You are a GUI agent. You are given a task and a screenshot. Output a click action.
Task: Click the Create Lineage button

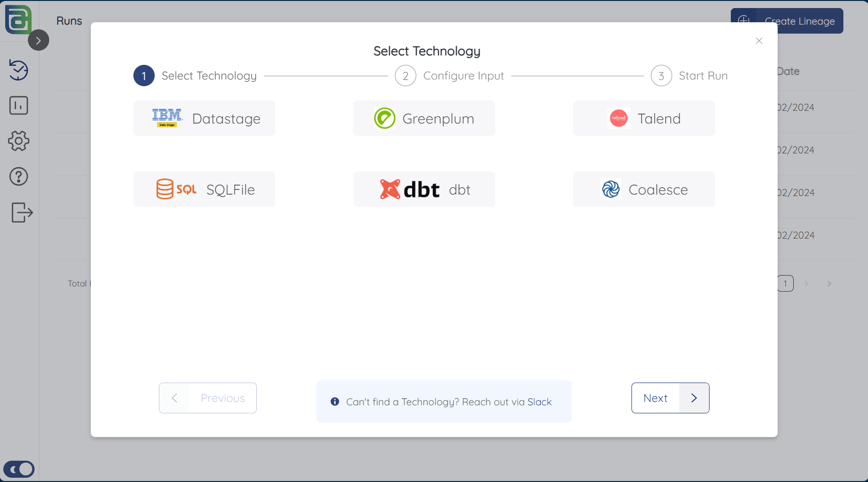click(787, 21)
